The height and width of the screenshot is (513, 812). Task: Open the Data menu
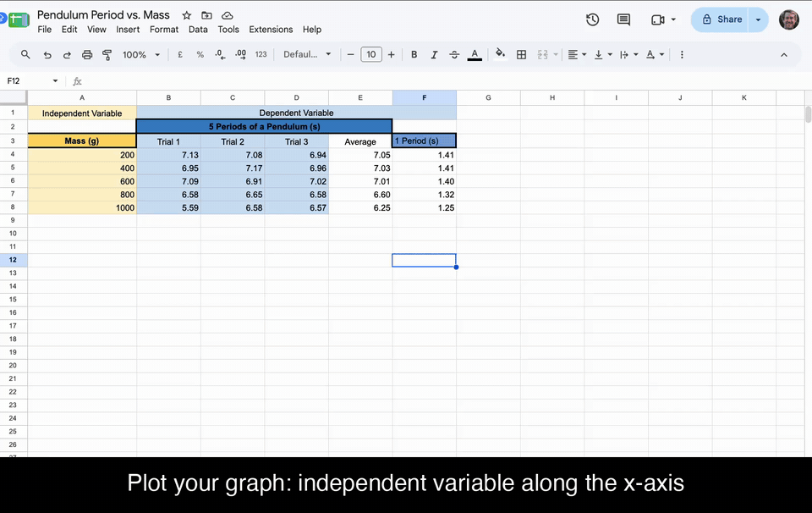[x=198, y=30]
